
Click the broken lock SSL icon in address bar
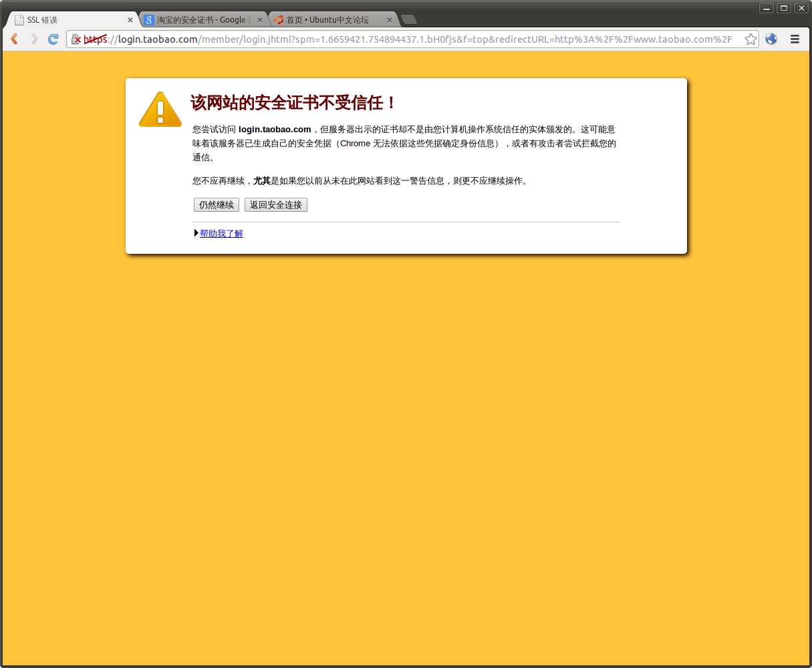(x=76, y=39)
